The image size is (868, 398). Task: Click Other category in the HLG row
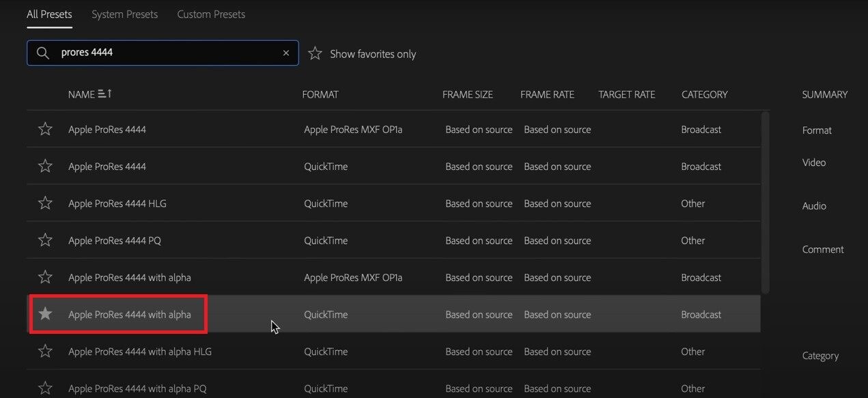[x=693, y=203]
